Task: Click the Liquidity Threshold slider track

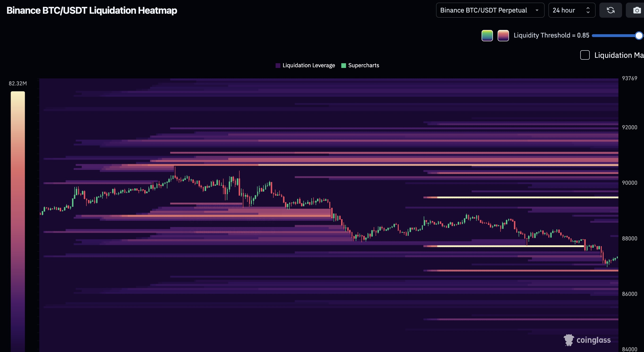Action: [x=613, y=35]
